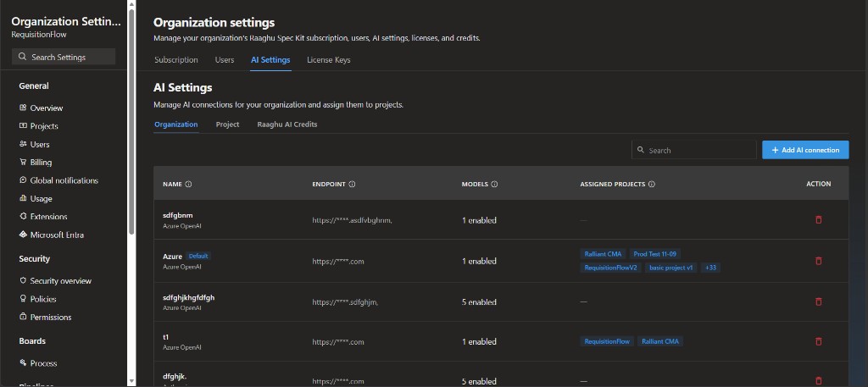Click the Prod Test 11-09 project tag

pyautogui.click(x=655, y=254)
